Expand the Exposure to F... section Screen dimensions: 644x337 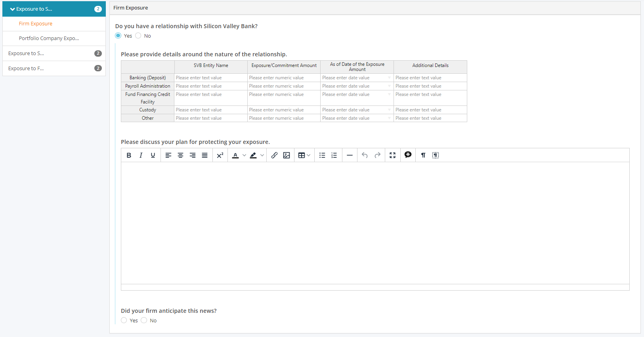click(x=54, y=68)
